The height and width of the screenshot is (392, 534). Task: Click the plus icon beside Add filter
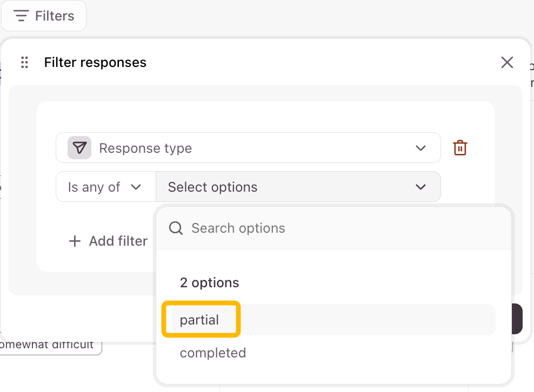tap(75, 241)
